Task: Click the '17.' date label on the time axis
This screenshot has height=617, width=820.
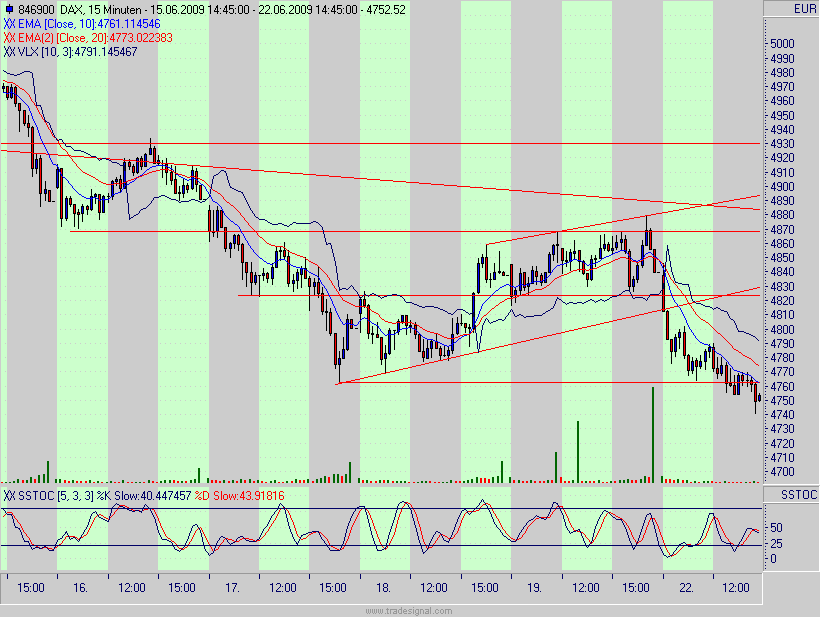Action: pyautogui.click(x=232, y=588)
